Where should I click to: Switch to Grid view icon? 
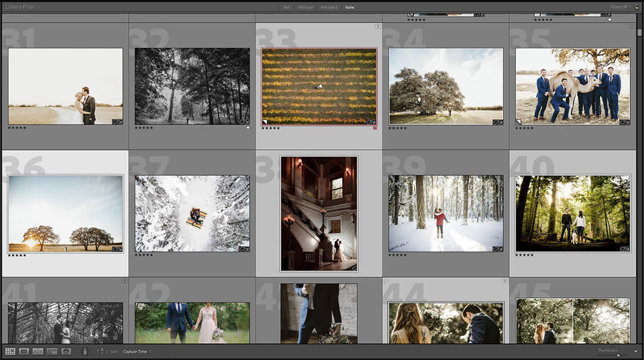[10, 352]
